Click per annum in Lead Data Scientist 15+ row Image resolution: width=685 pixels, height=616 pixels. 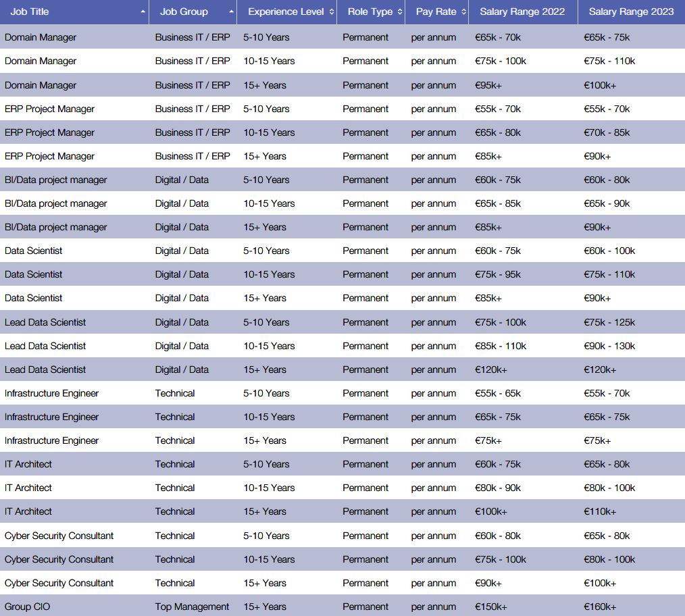434,369
